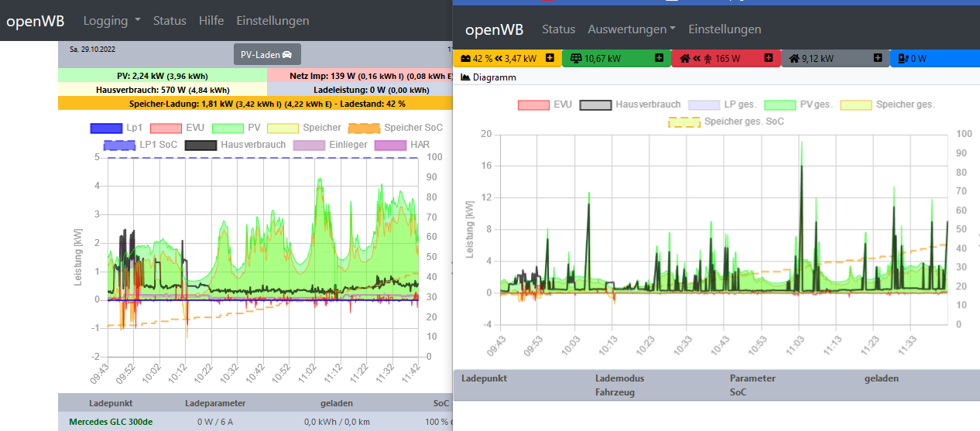
Task: Click the PV-Laden charge mode button
Action: 266,55
